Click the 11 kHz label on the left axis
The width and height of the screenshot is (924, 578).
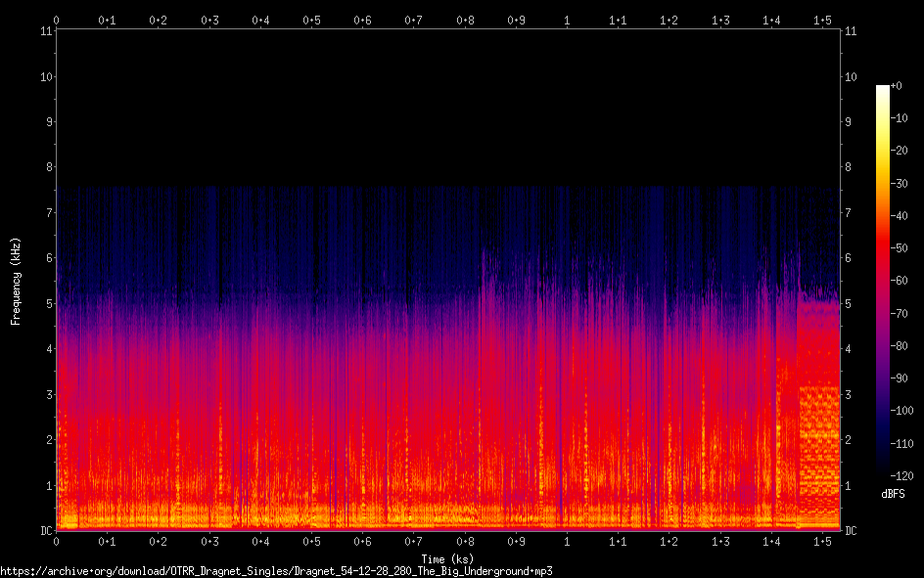click(45, 31)
